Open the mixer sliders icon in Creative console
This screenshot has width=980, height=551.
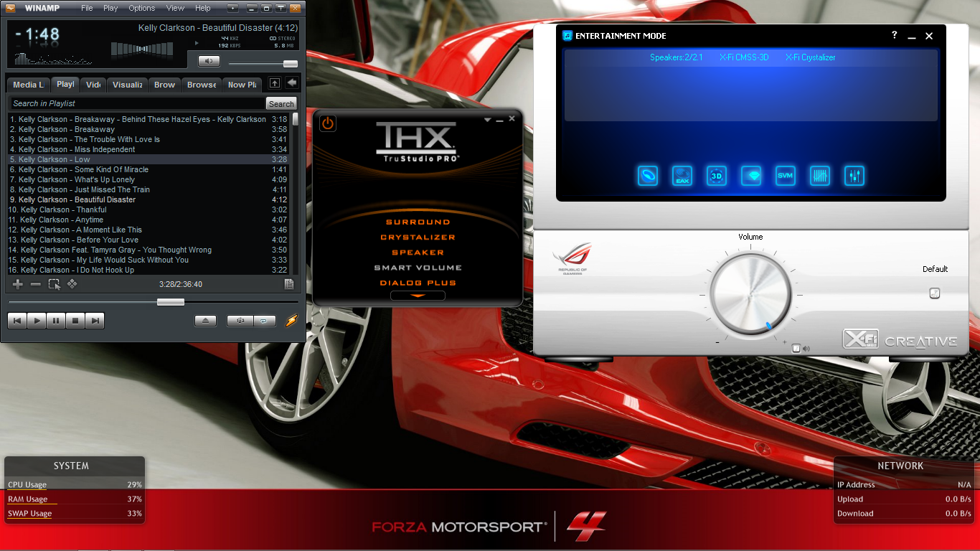pos(854,176)
